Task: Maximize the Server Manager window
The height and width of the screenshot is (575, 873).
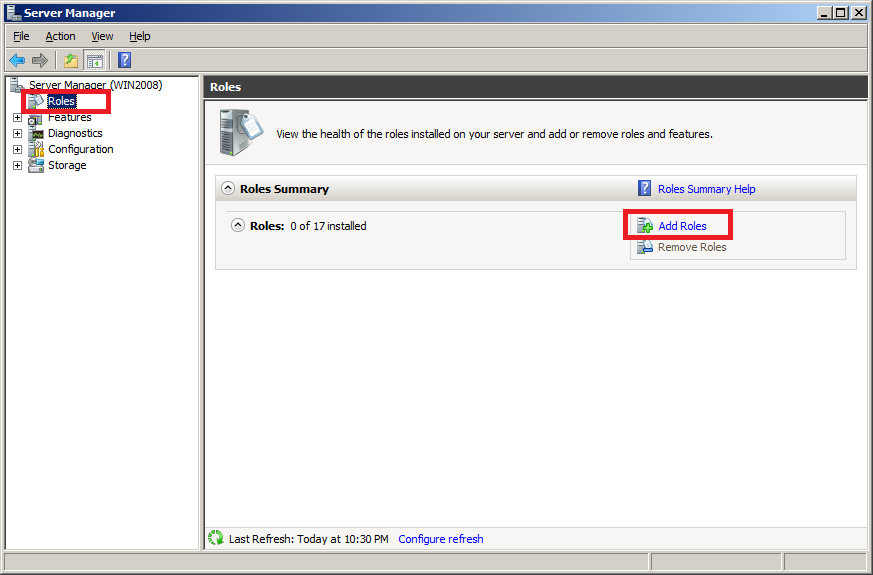Action: [x=841, y=12]
